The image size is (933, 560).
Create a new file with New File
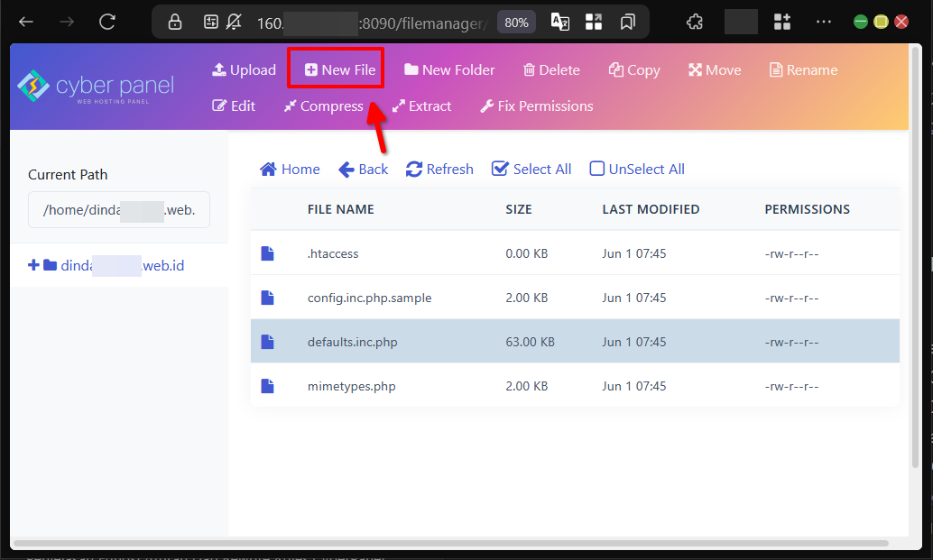tap(339, 70)
